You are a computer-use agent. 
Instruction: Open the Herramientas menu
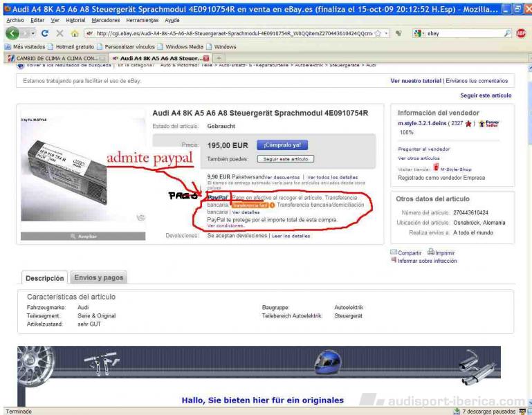tap(142, 20)
